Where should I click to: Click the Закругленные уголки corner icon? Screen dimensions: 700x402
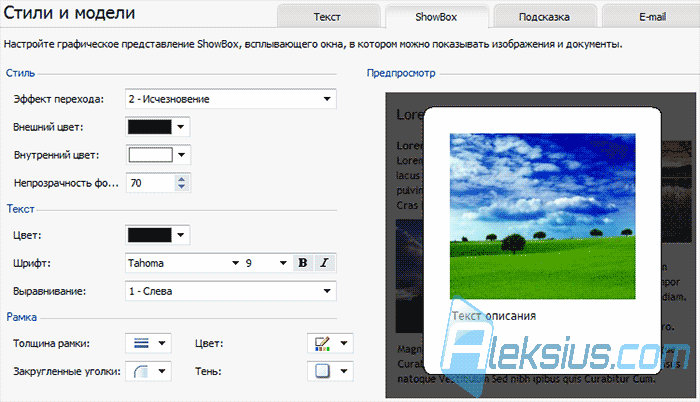[141, 371]
